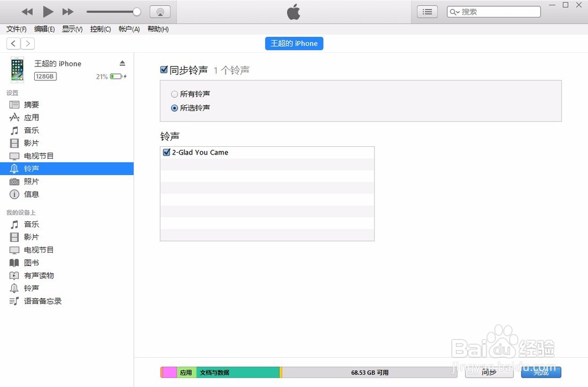Open the view options icon near search
Screen dimensions: 588x387
(427, 11)
